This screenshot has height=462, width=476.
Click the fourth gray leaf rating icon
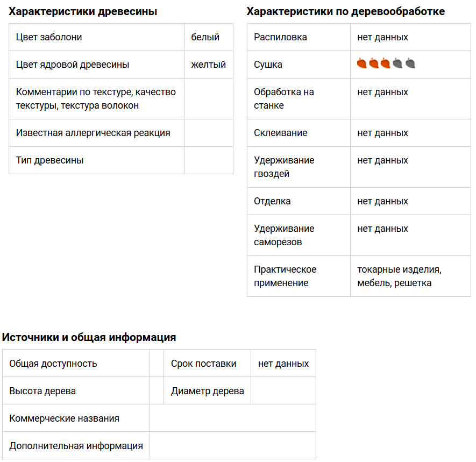pyautogui.click(x=398, y=64)
